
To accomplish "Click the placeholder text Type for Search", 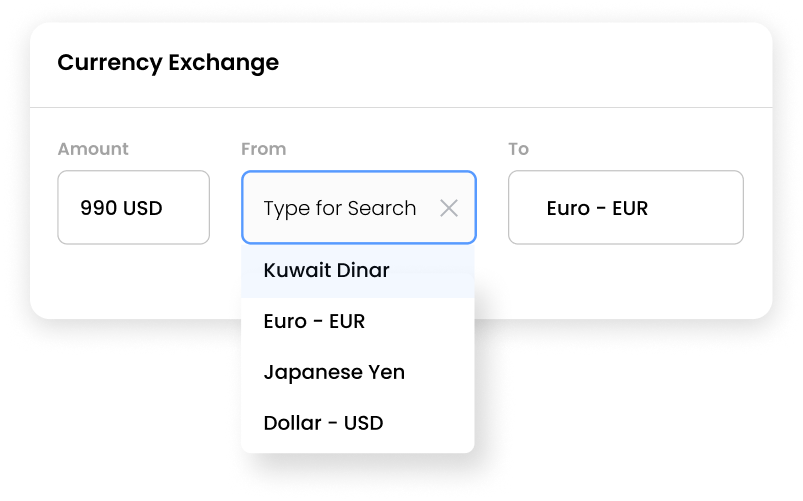I will pyautogui.click(x=339, y=208).
